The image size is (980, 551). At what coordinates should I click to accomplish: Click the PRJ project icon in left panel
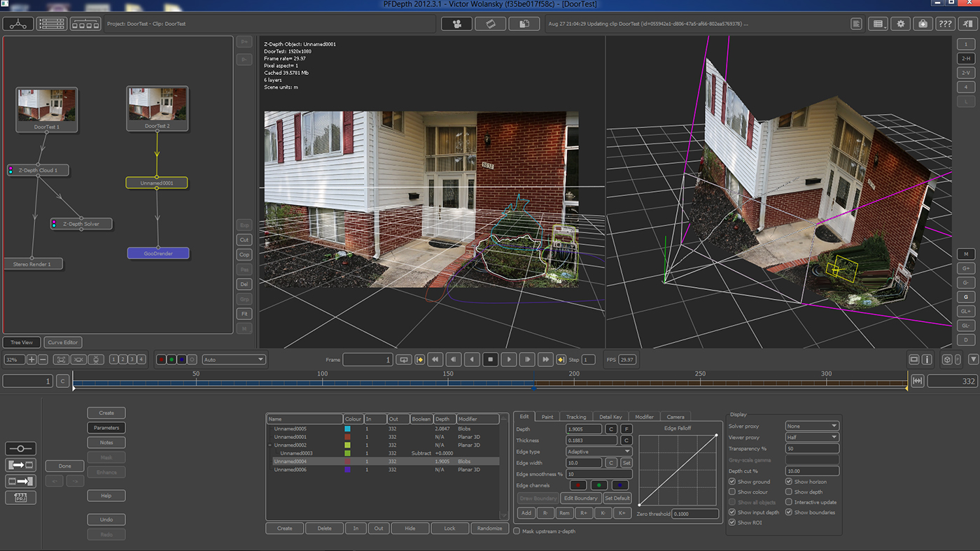point(20,498)
